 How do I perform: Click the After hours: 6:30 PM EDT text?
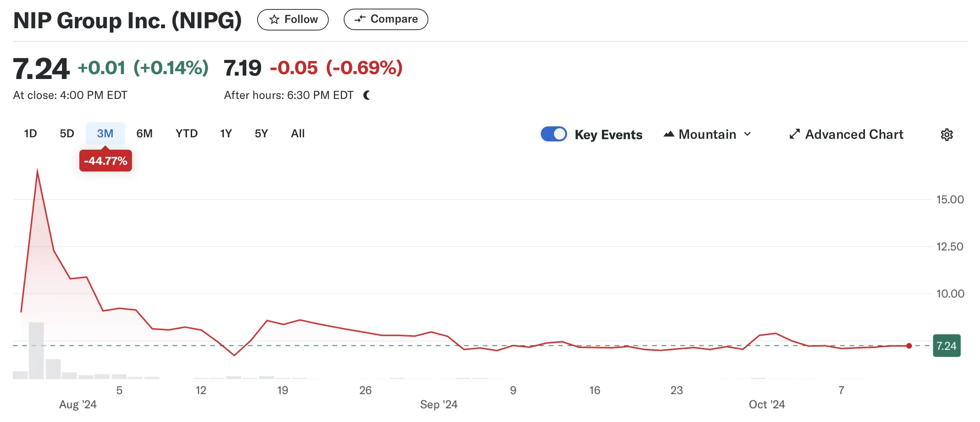click(x=289, y=95)
